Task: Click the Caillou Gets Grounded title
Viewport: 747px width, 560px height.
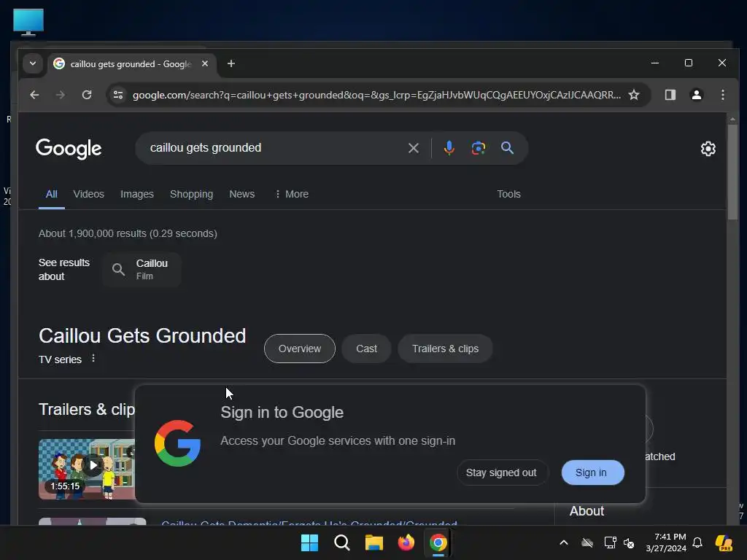Action: point(142,335)
